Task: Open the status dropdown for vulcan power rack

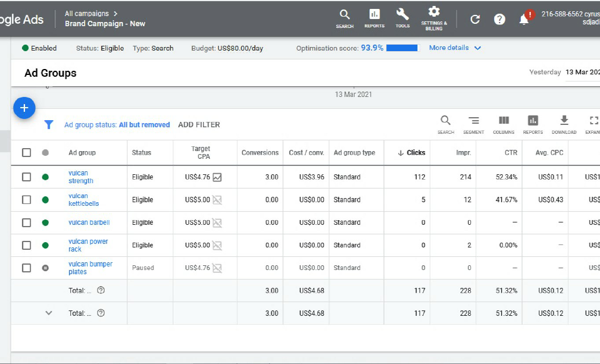Action: pos(45,245)
